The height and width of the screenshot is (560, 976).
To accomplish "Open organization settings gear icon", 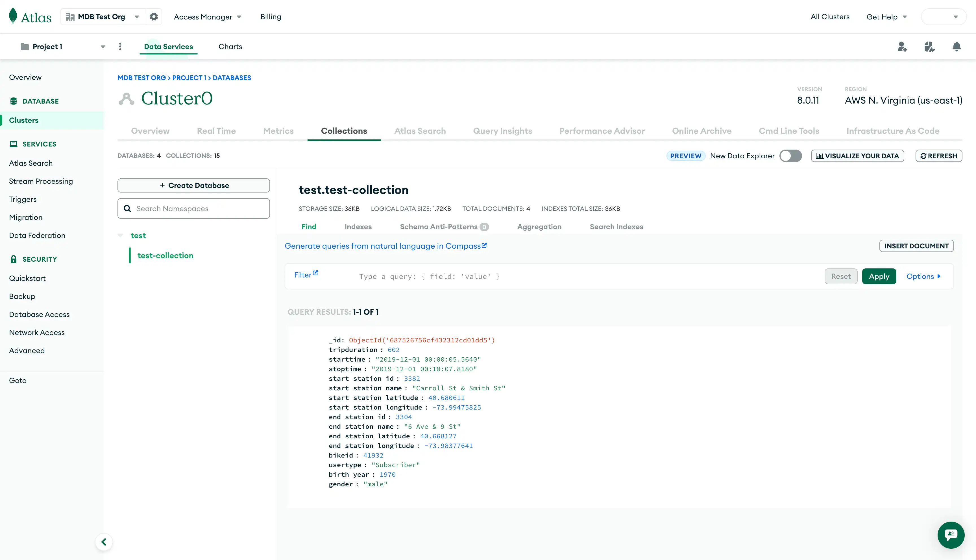I will (x=154, y=17).
